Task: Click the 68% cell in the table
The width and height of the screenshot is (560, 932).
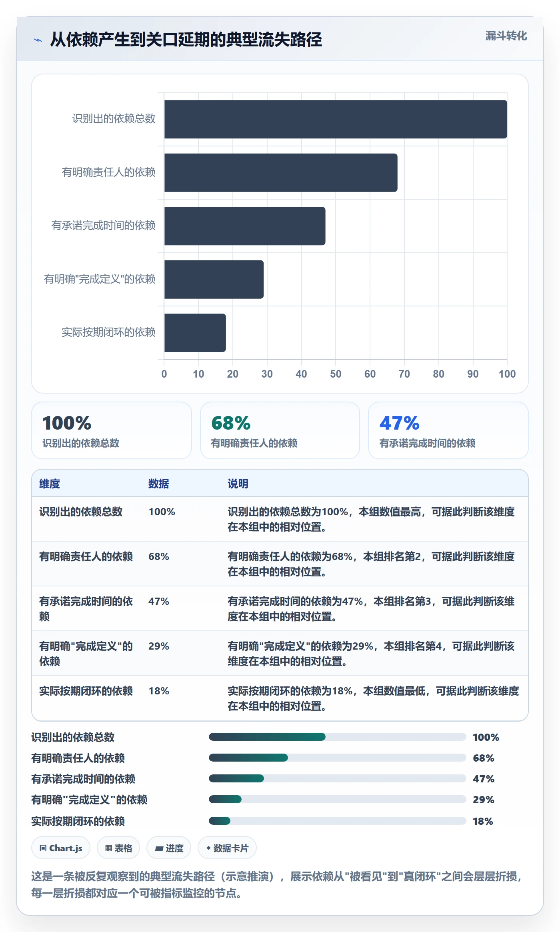Action: pos(159,556)
